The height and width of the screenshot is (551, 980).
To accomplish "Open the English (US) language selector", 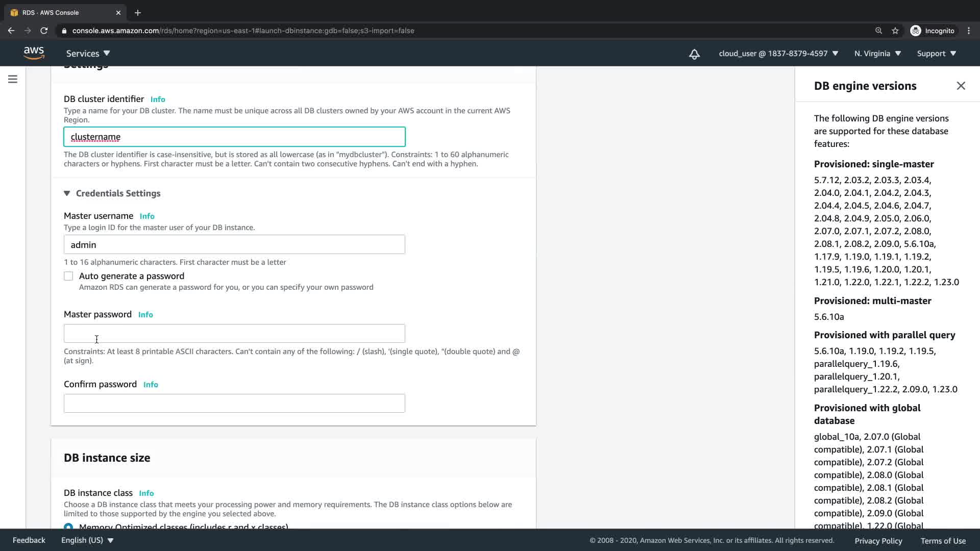I will point(87,540).
